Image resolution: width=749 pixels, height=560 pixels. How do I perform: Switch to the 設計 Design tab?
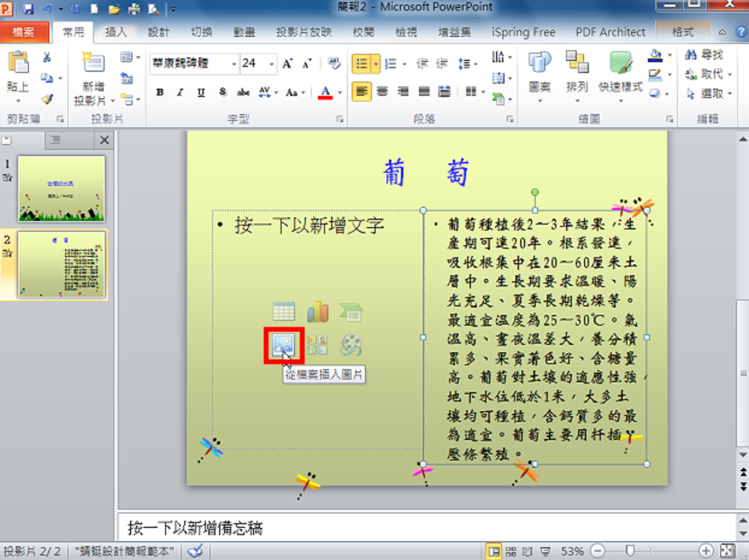158,32
